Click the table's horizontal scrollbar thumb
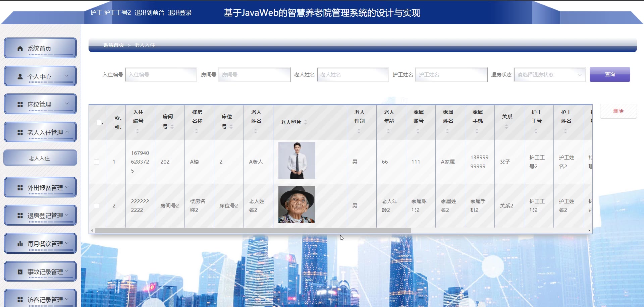The width and height of the screenshot is (644, 307). [x=253, y=231]
